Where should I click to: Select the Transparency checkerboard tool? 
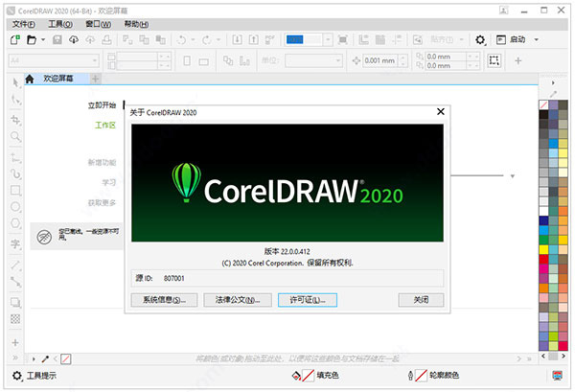[x=15, y=319]
